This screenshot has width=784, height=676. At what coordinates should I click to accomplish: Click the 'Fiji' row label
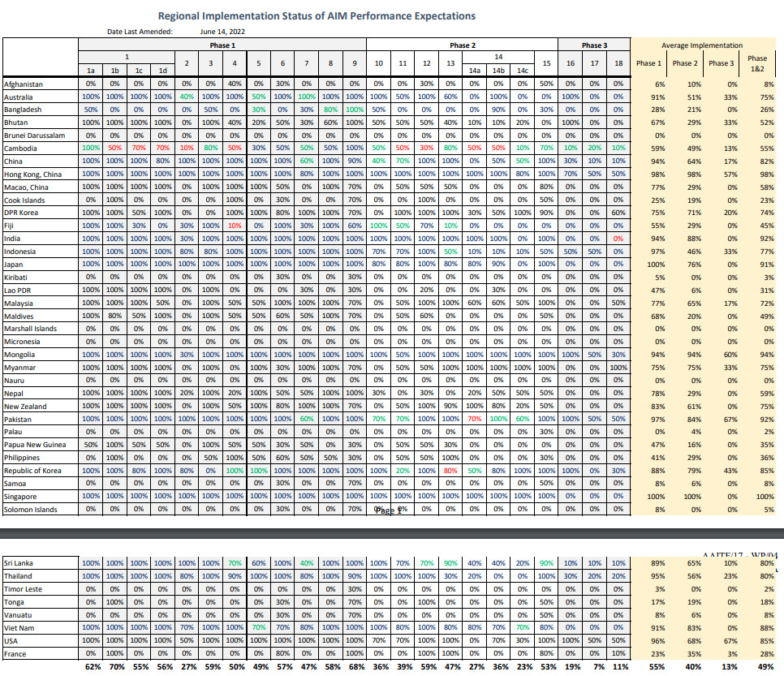[x=9, y=226]
